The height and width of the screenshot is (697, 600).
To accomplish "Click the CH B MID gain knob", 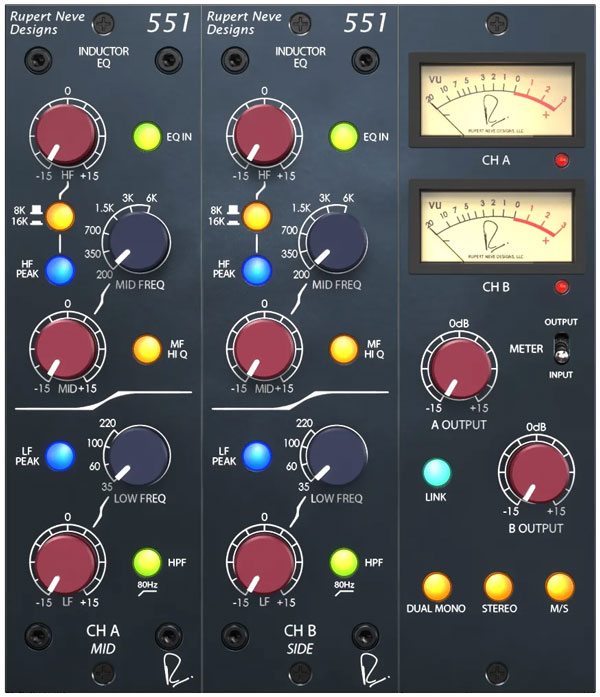I will pyautogui.click(x=264, y=348).
